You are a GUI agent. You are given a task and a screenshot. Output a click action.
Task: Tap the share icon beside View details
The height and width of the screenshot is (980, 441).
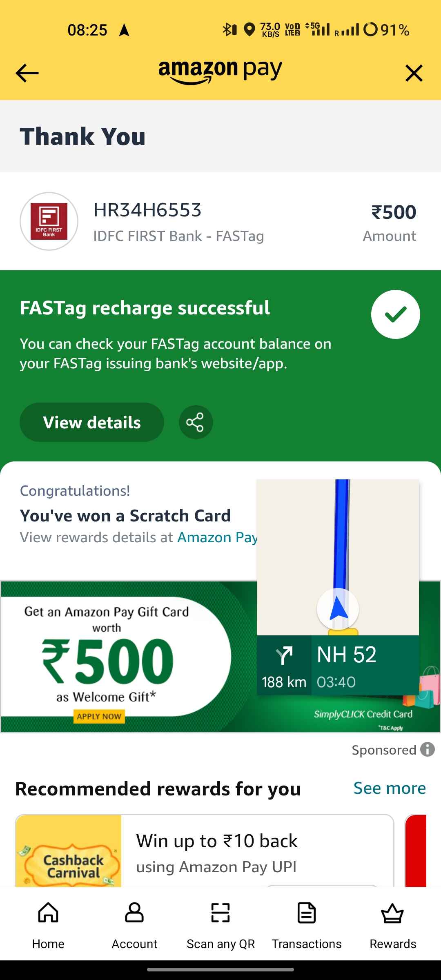tap(196, 422)
